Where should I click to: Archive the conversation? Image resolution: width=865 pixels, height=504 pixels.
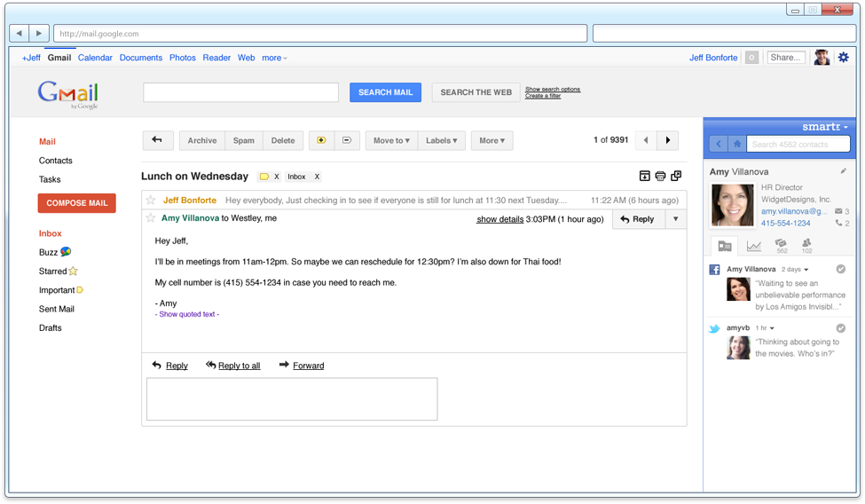pos(202,140)
